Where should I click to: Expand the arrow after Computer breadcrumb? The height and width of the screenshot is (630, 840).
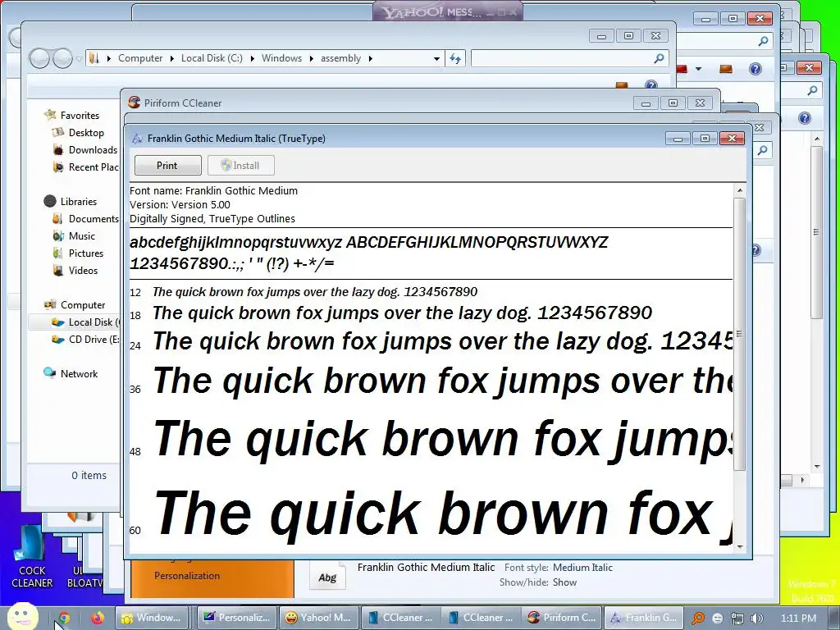point(171,58)
